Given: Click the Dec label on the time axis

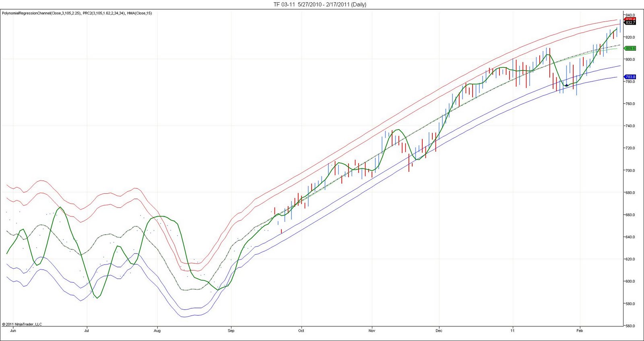Looking at the screenshot, I should tap(439, 331).
